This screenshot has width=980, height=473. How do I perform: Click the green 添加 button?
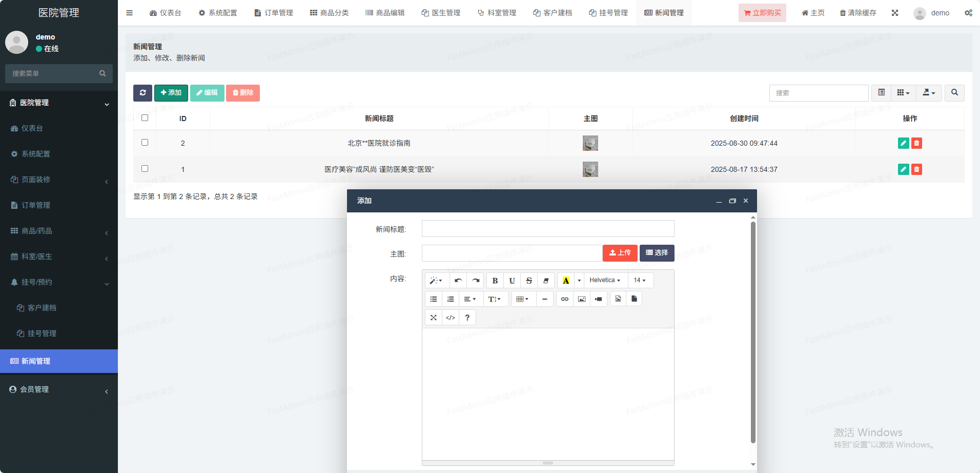pyautogui.click(x=171, y=93)
